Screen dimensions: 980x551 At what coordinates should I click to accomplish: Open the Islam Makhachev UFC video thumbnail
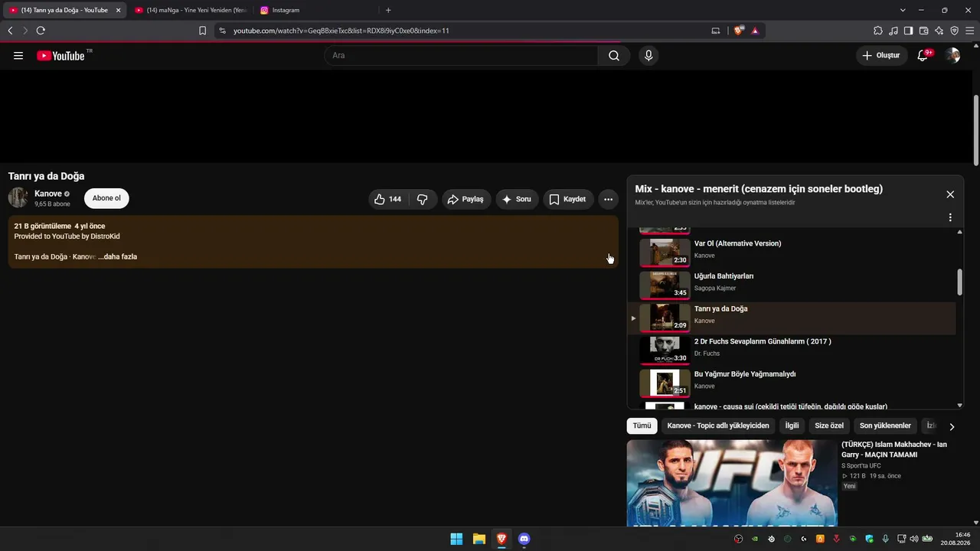tap(732, 483)
